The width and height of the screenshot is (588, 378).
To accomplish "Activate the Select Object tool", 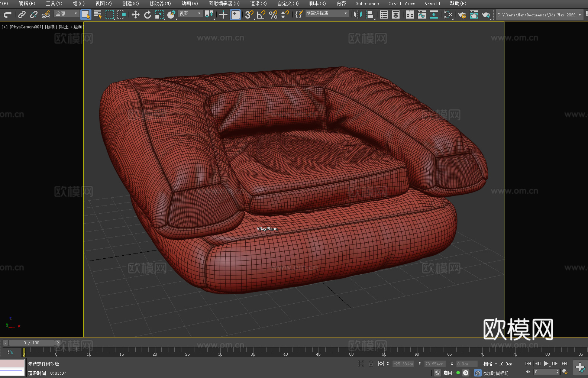I will (85, 14).
